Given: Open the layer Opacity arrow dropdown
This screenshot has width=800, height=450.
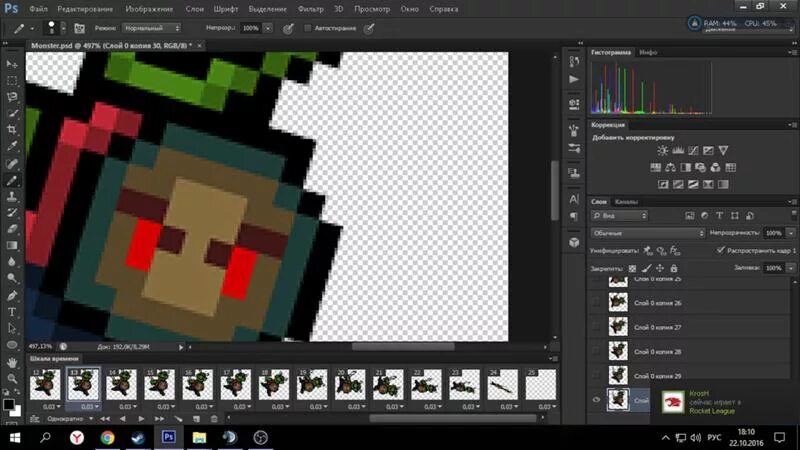Looking at the screenshot, I should click(791, 233).
